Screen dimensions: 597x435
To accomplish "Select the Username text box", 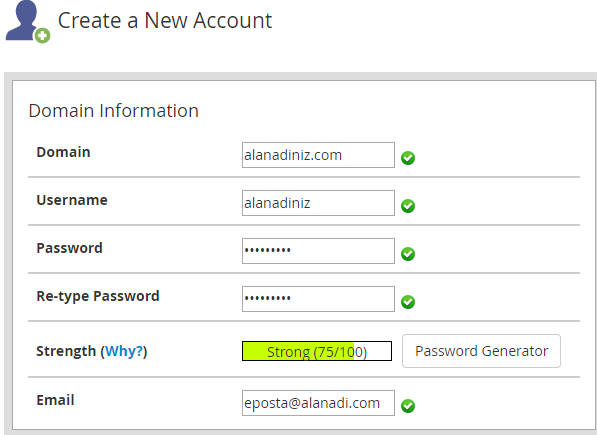I will point(318,203).
